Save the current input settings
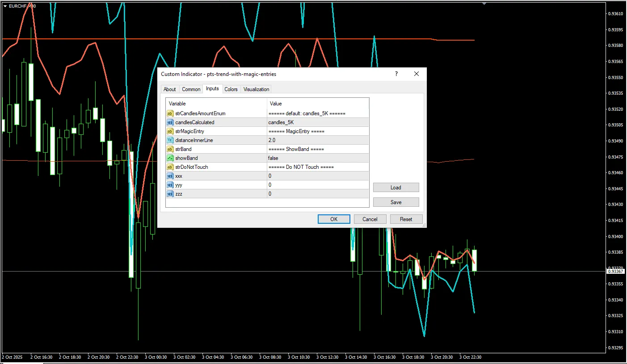This screenshot has height=364, width=627. click(x=396, y=202)
